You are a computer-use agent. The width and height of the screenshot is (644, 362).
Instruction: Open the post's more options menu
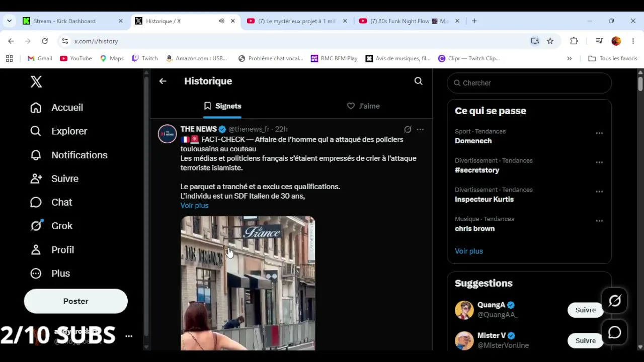(420, 129)
